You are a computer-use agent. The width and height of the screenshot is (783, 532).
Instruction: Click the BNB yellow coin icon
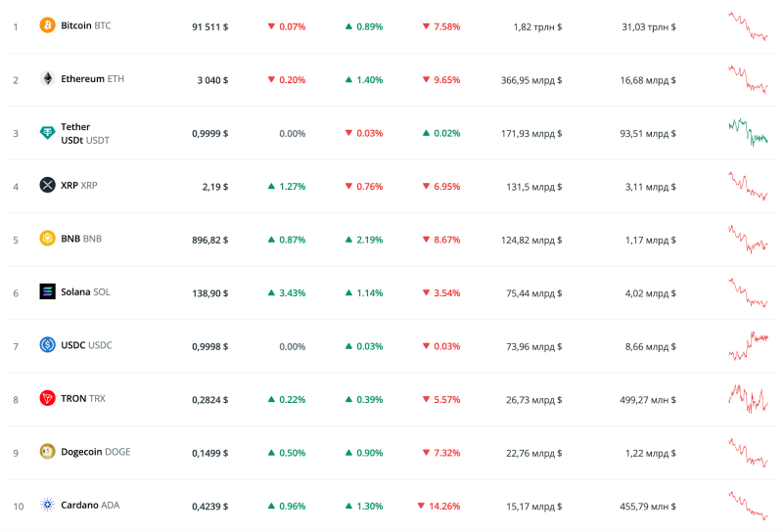47,239
